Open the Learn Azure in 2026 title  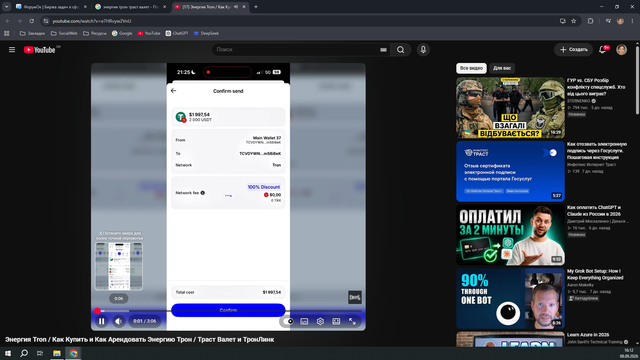click(x=588, y=335)
